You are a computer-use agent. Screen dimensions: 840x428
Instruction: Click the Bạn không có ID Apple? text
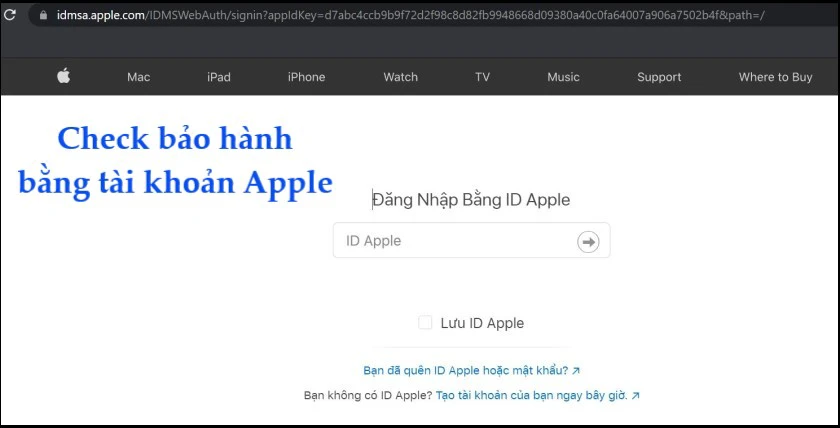[x=368, y=396]
